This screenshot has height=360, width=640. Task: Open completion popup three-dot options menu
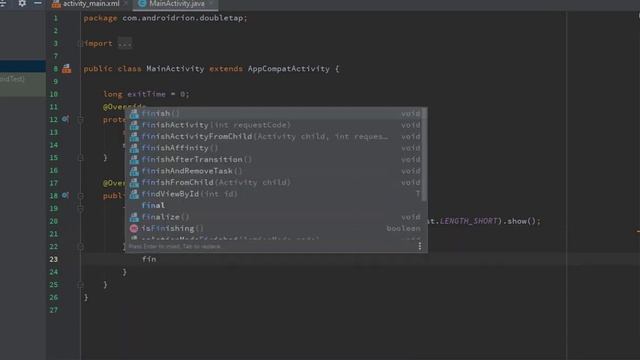pyautogui.click(x=420, y=246)
